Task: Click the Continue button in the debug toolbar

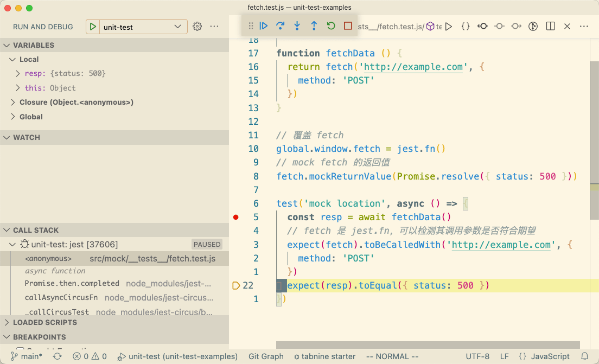Action: [x=264, y=25]
